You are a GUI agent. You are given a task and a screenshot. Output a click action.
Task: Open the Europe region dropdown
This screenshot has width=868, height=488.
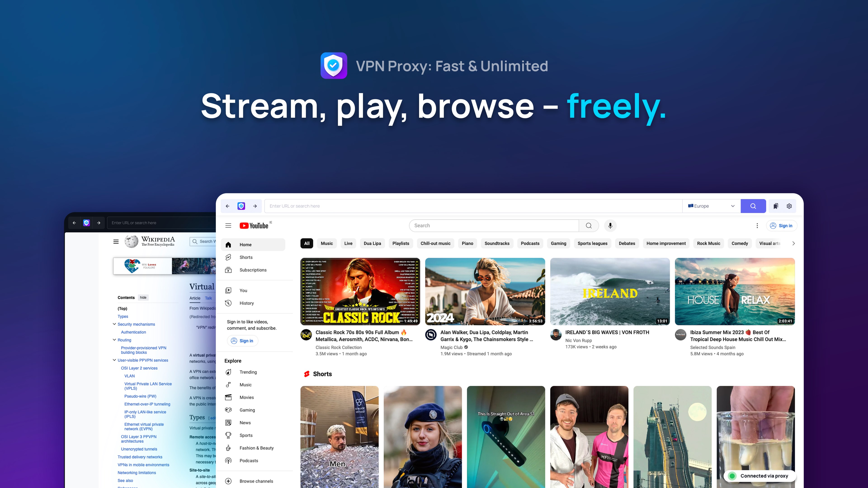point(711,206)
